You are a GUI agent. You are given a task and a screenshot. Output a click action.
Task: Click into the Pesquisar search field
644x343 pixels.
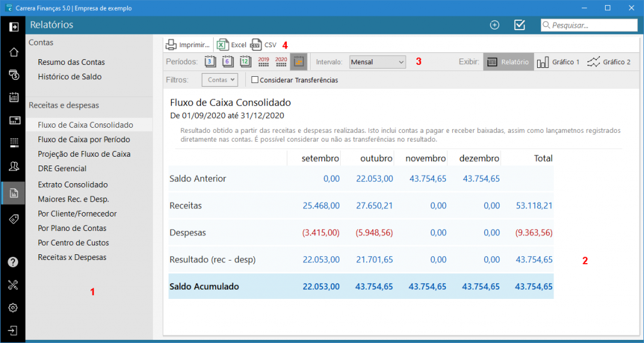coord(588,26)
